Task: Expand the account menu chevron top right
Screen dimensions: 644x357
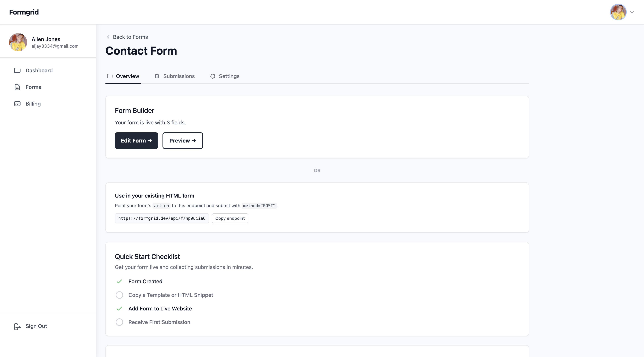Action: tap(632, 12)
